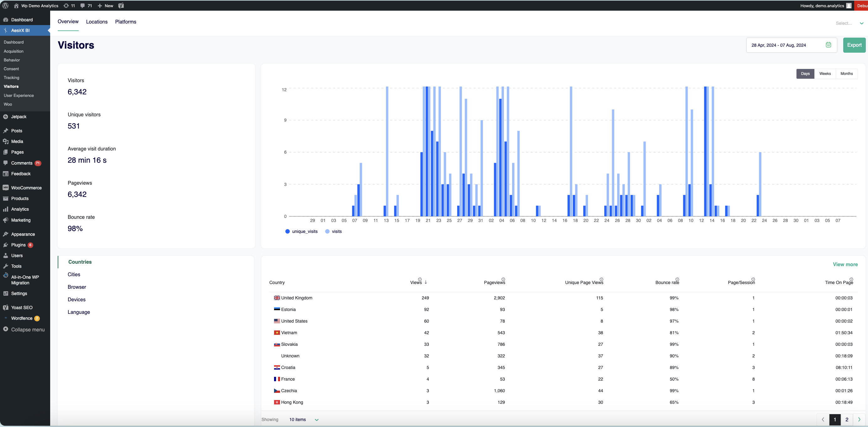Click the Time On Page info icon
The height and width of the screenshot is (427, 868).
point(851,279)
